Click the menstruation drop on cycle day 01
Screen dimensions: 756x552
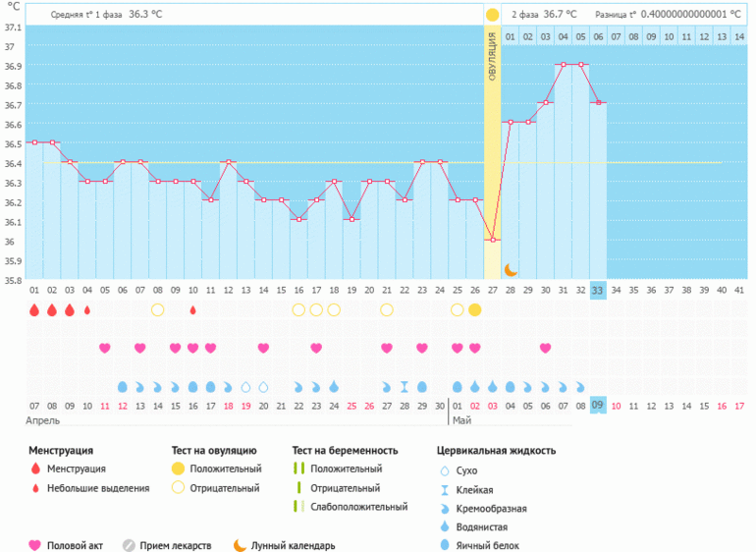(x=34, y=309)
